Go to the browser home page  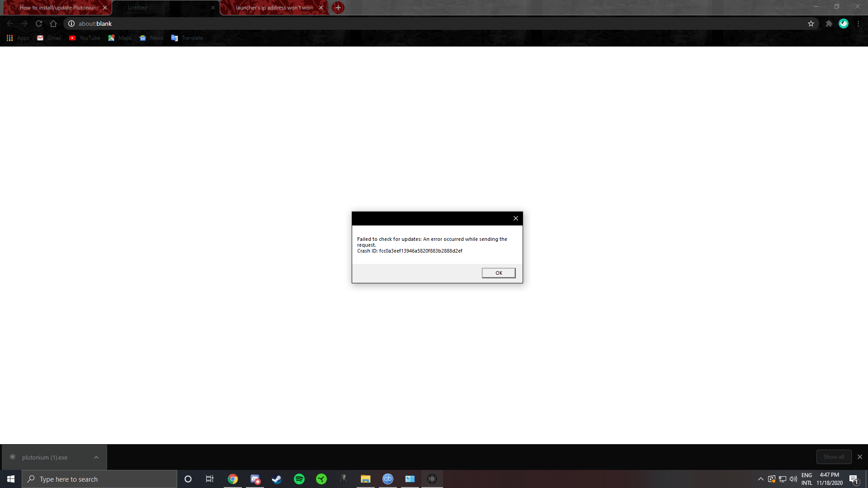[53, 23]
